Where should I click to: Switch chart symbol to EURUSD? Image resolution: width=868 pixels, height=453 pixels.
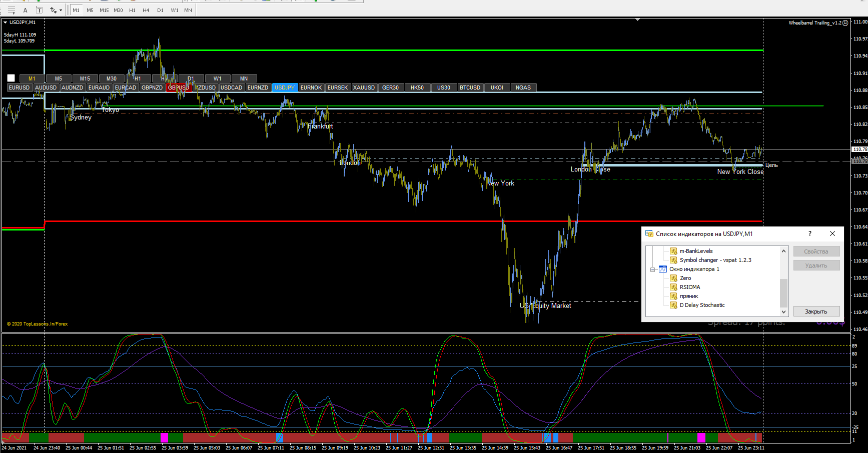20,87
